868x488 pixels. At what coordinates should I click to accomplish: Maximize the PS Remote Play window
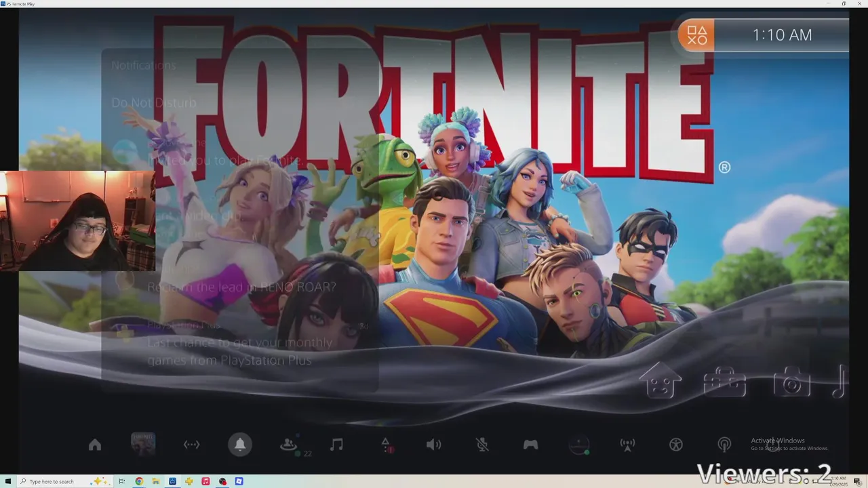point(844,3)
